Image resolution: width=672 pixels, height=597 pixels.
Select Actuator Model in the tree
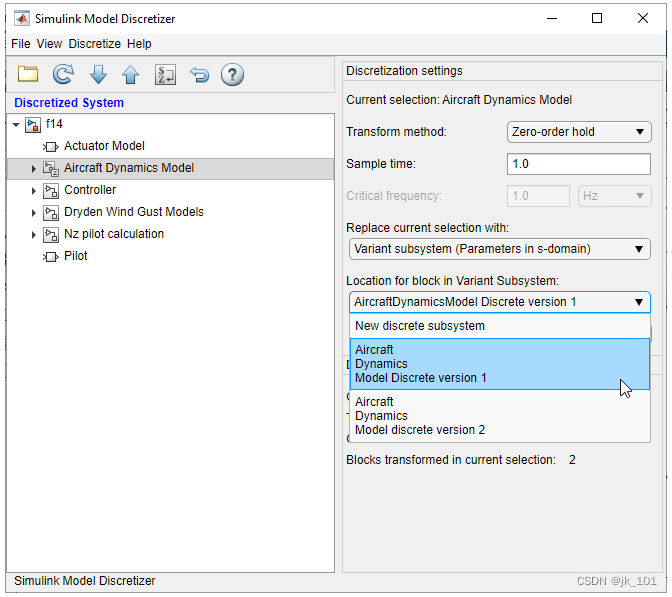[x=105, y=146]
